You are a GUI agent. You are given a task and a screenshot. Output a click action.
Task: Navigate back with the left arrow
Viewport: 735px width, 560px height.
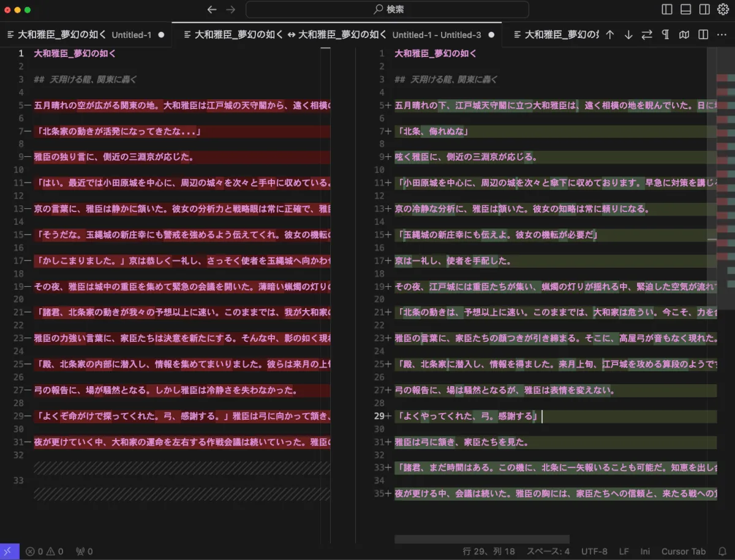(212, 10)
